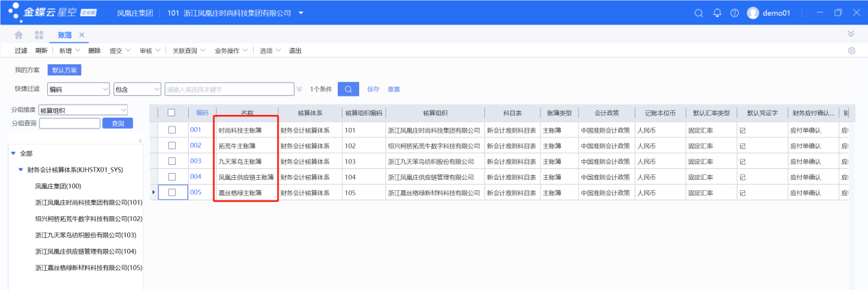The height and width of the screenshot is (290, 868).
Task: Open organization switcher dropdown arrow
Action: pos(301,13)
